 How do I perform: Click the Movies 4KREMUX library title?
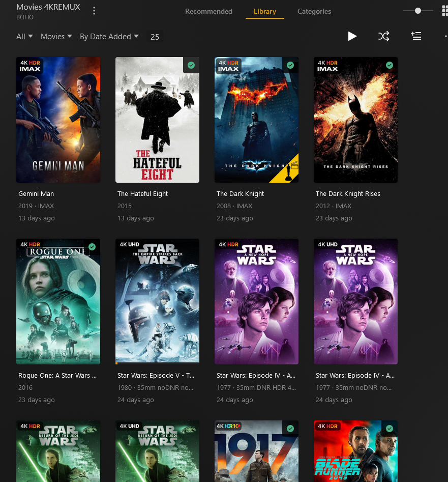click(48, 7)
